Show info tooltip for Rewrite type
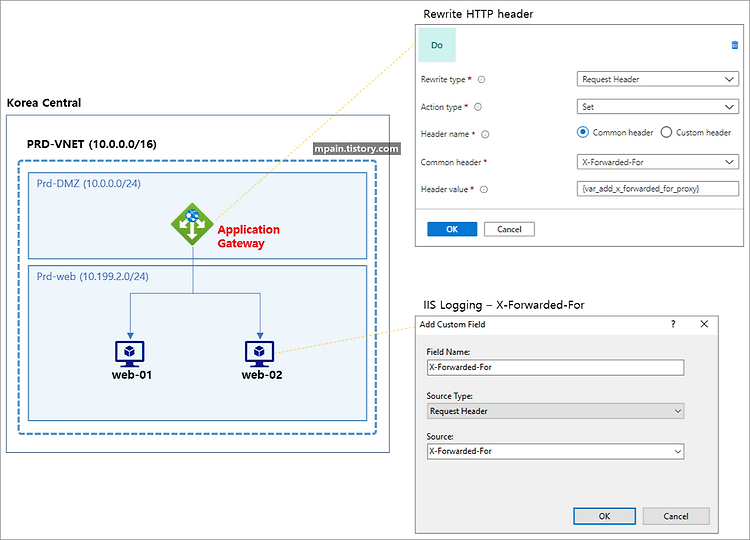 coord(482,79)
